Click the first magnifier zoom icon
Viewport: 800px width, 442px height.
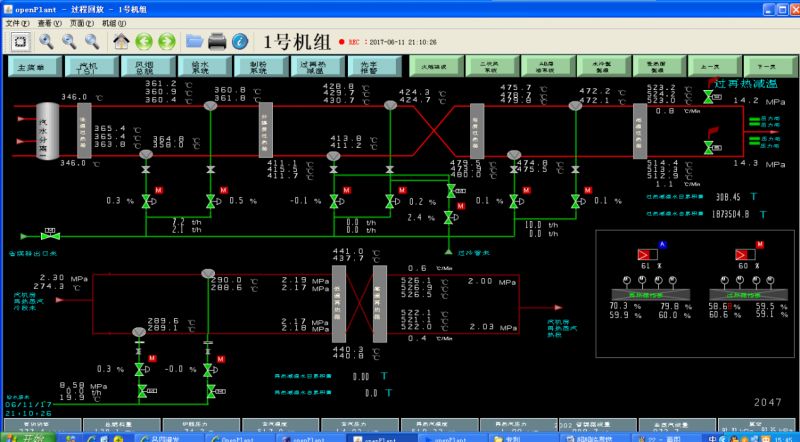tap(46, 41)
